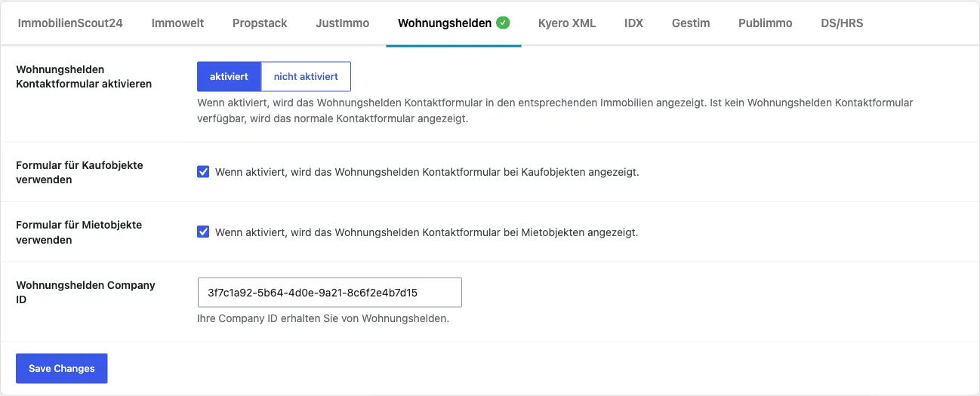The height and width of the screenshot is (396, 980).
Task: Click the Save Changes button
Action: (62, 369)
